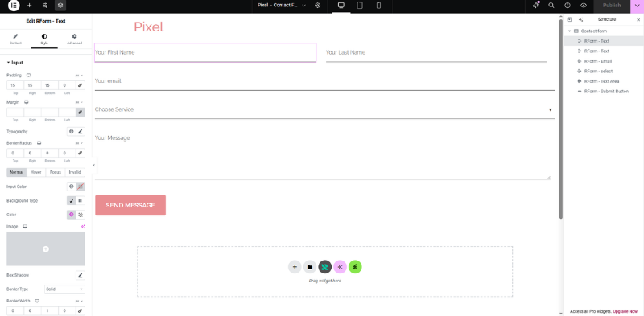Select RForm - Email in Structure

click(x=604, y=61)
